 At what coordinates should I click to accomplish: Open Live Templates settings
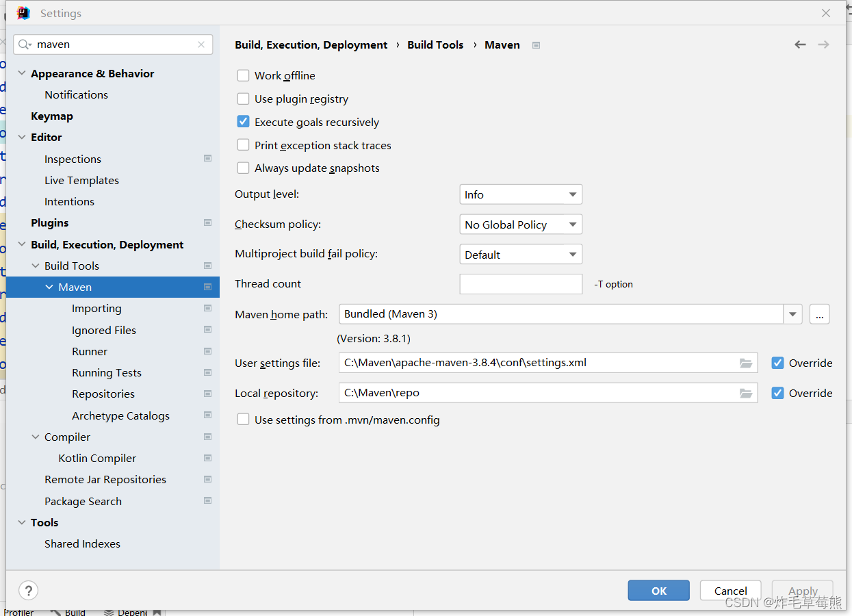pyautogui.click(x=81, y=180)
